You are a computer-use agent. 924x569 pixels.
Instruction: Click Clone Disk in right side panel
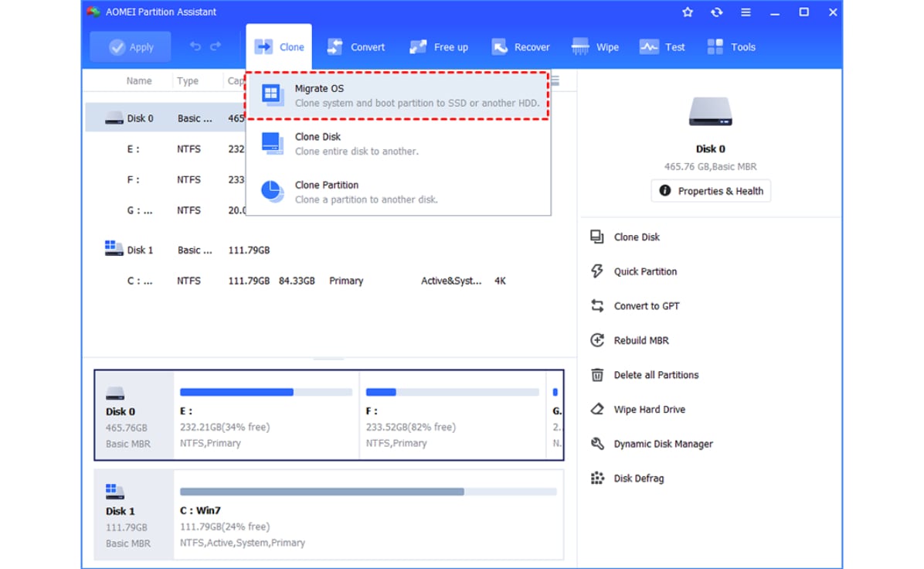[637, 237]
